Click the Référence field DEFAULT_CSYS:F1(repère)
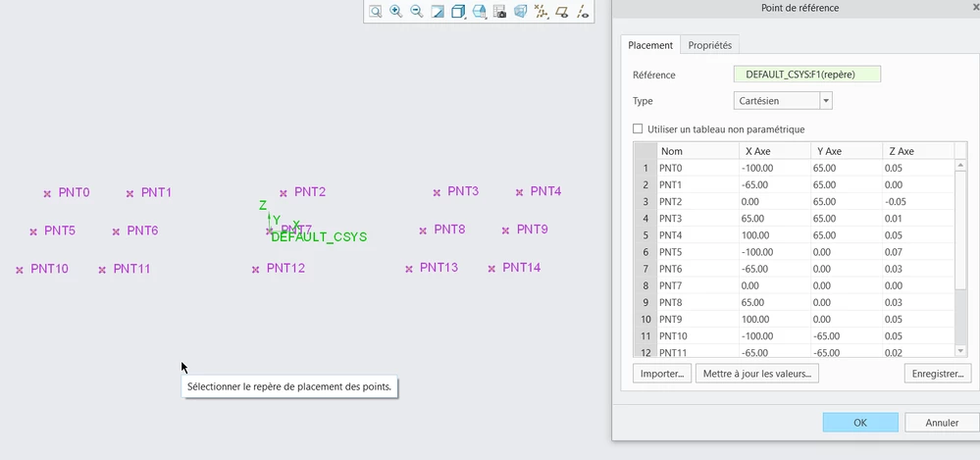Viewport: 980px width, 460px height. pos(807,75)
